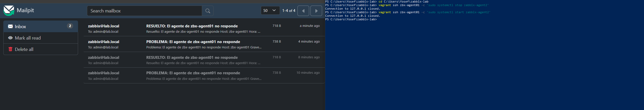This screenshot has height=110, width=644.
Task: Open the 50 per-page dropdown
Action: (x=270, y=11)
